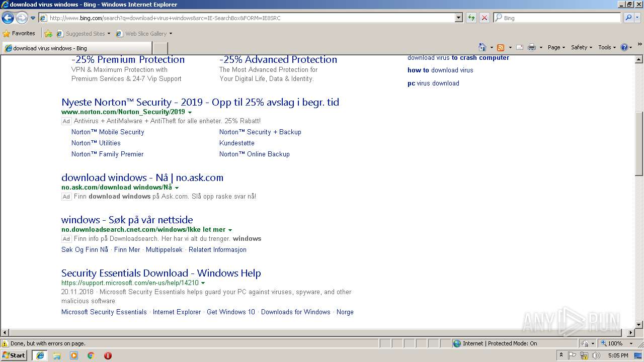Open 'Kundestøtte' sublink
The image size is (644, 362).
237,143
